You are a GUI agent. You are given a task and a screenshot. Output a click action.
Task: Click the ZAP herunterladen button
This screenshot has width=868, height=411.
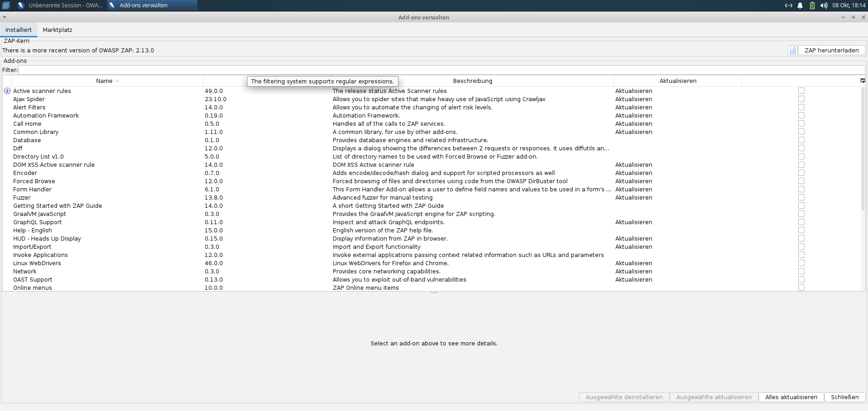click(x=832, y=51)
